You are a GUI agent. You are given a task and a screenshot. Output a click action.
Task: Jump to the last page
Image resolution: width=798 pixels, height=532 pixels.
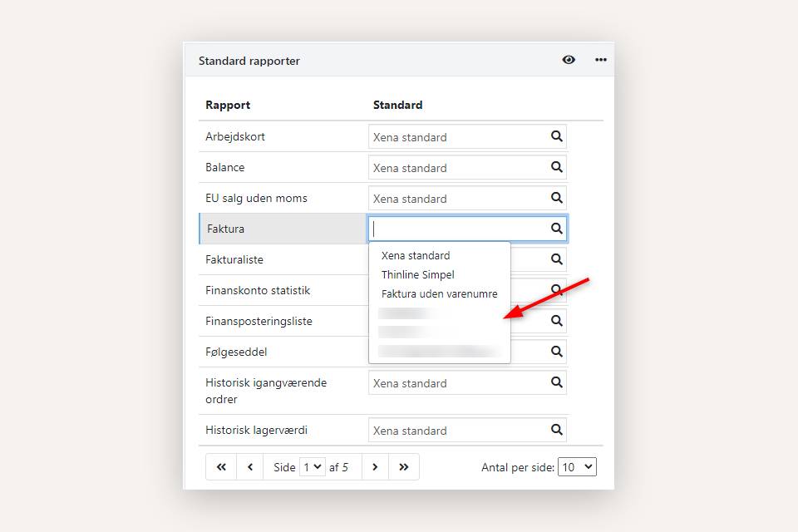pyautogui.click(x=404, y=467)
